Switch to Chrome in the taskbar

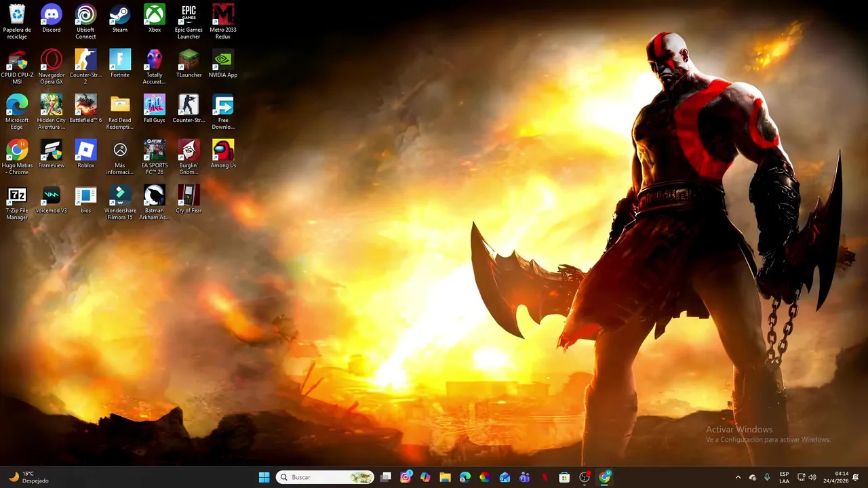pyautogui.click(x=604, y=477)
